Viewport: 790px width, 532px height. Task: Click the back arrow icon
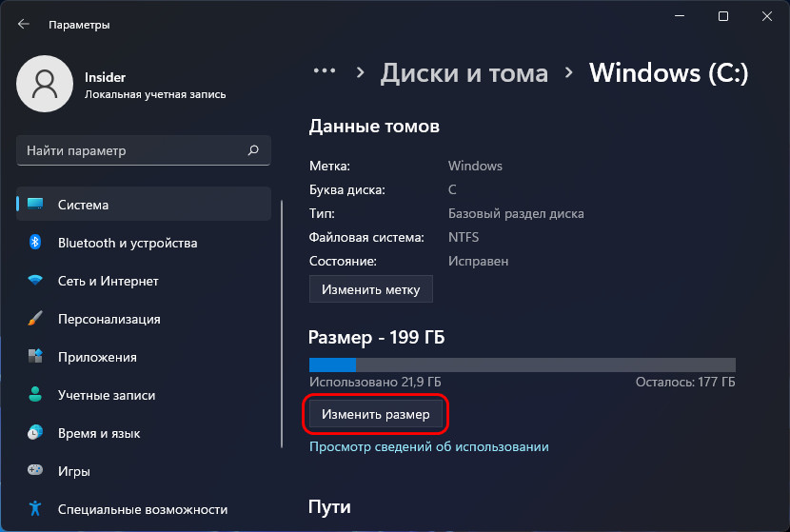click(x=23, y=24)
